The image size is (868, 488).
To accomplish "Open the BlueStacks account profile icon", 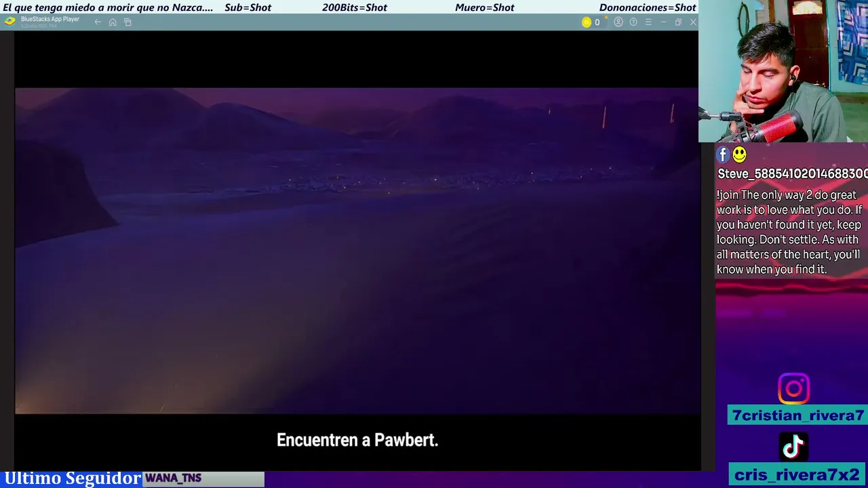I will (x=618, y=22).
